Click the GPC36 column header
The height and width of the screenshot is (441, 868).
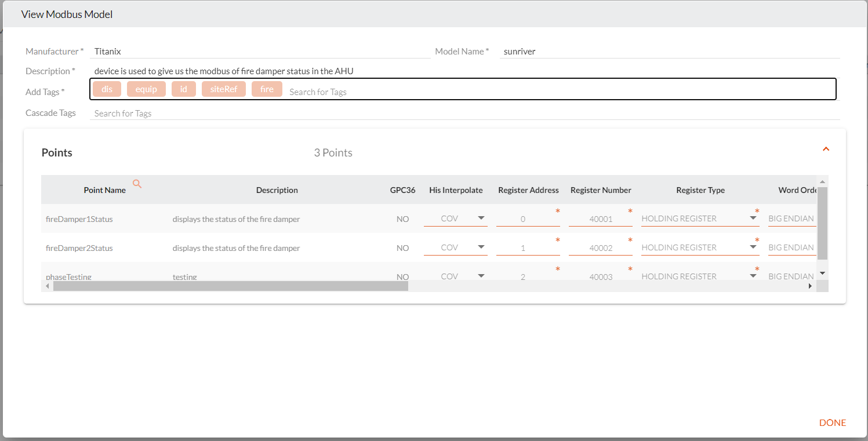click(x=402, y=190)
